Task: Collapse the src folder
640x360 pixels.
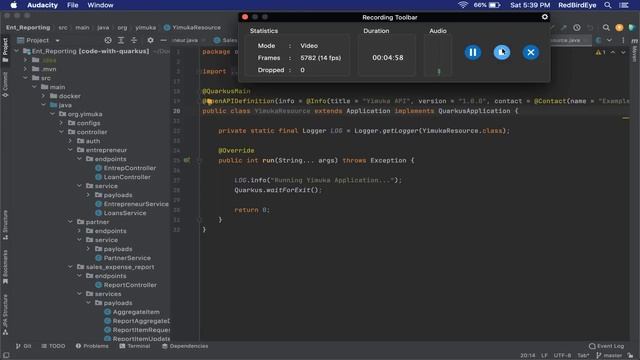Action: click(x=26, y=78)
